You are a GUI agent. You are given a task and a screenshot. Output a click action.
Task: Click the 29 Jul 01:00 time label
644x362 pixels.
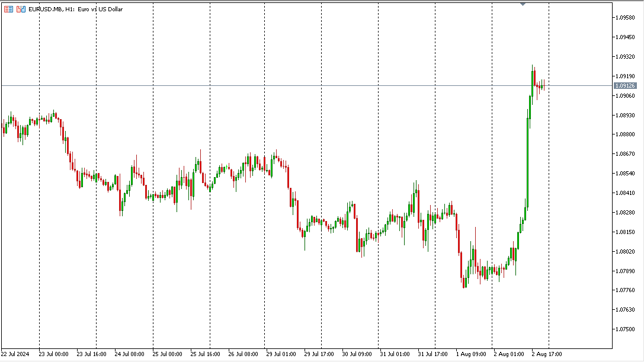pos(281,354)
